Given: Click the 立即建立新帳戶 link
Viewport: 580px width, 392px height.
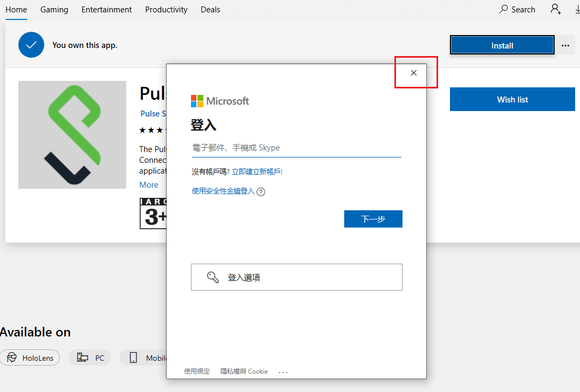Looking at the screenshot, I should click(257, 171).
